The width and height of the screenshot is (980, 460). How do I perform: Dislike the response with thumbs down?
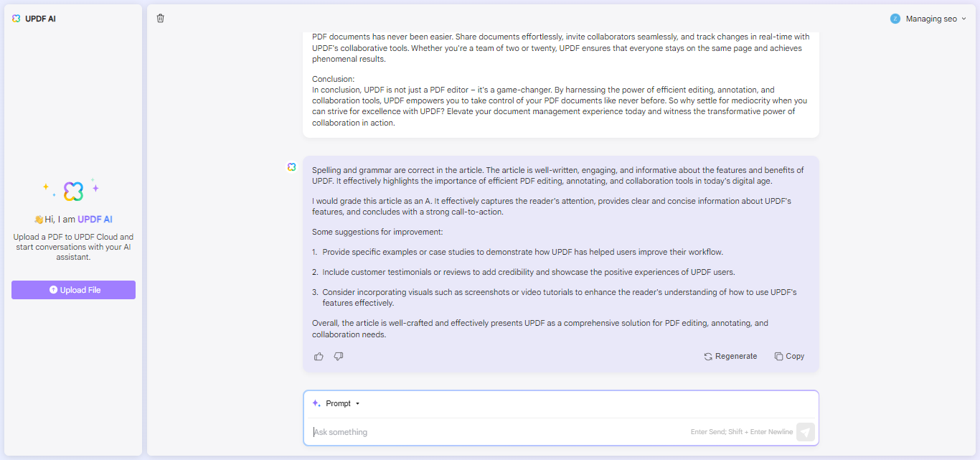[x=339, y=357]
